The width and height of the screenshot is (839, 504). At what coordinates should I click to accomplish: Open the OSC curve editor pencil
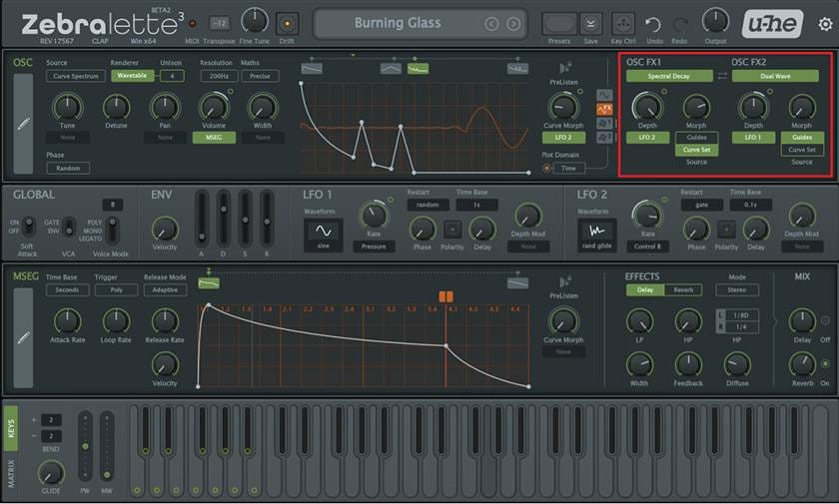tap(23, 124)
